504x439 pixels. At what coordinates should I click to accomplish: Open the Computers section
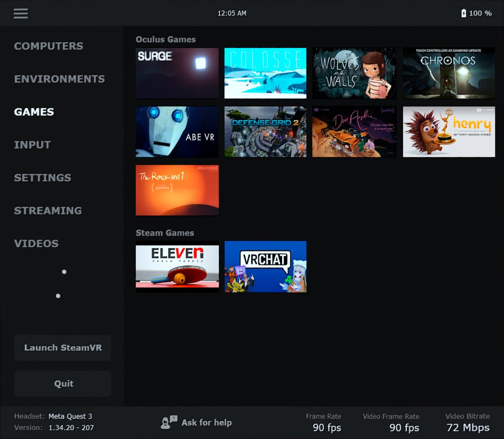pyautogui.click(x=49, y=46)
